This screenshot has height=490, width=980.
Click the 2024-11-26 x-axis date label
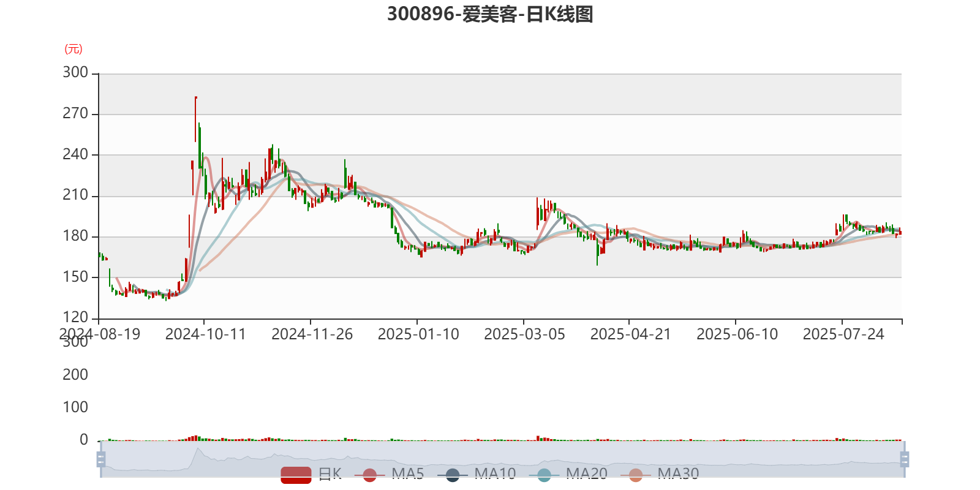click(312, 334)
